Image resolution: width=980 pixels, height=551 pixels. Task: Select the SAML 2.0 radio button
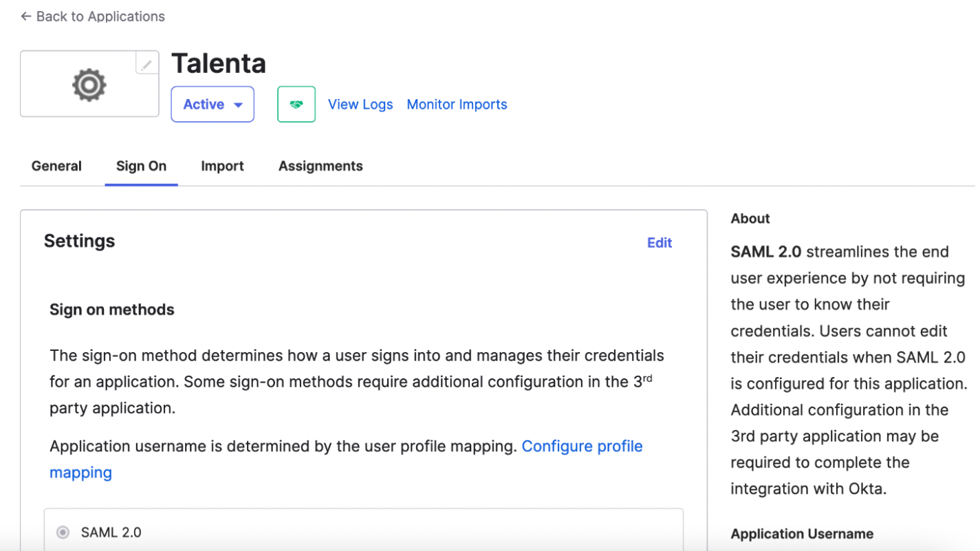pos(63,532)
